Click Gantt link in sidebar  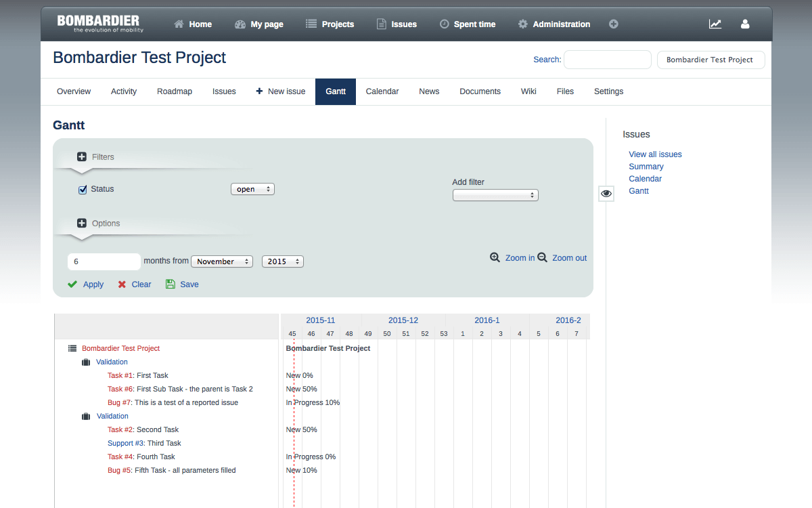click(x=639, y=191)
